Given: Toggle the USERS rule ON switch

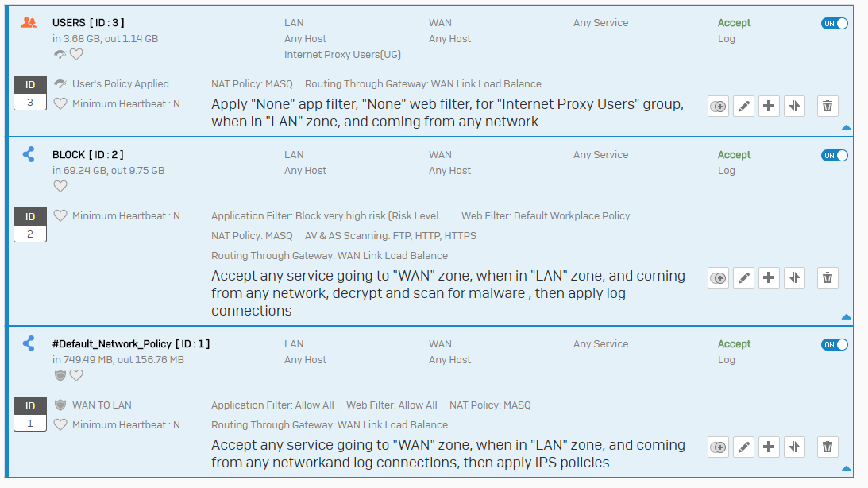Looking at the screenshot, I should point(834,23).
